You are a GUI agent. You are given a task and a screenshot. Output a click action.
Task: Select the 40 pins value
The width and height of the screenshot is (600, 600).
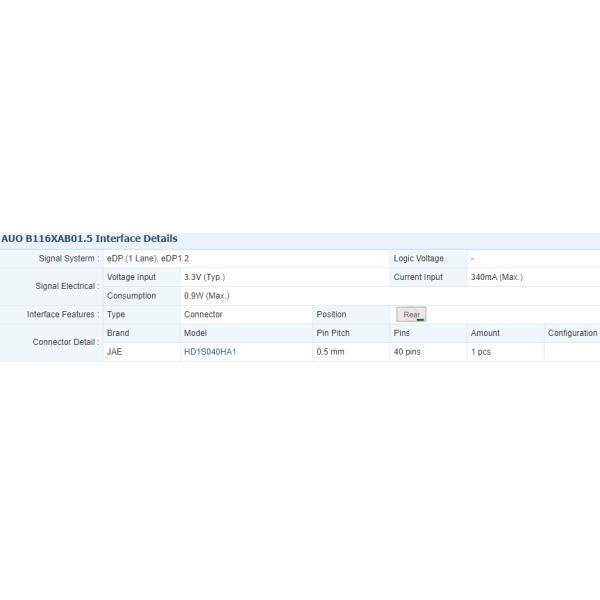409,352
